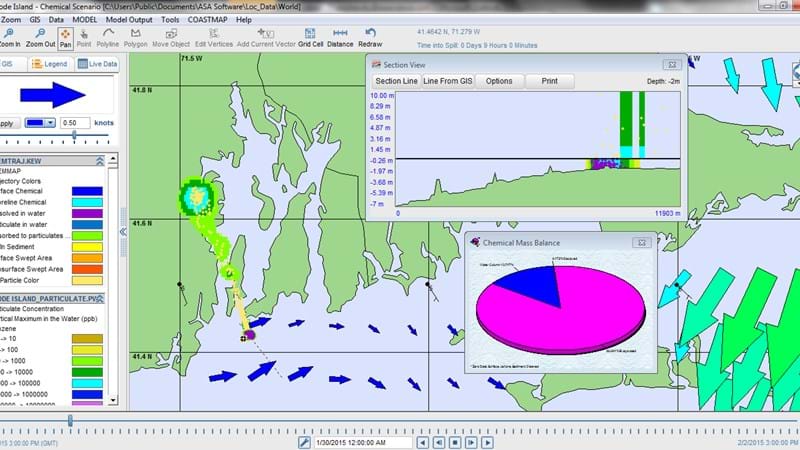Click 'Time into Spill' status text

pos(477,45)
